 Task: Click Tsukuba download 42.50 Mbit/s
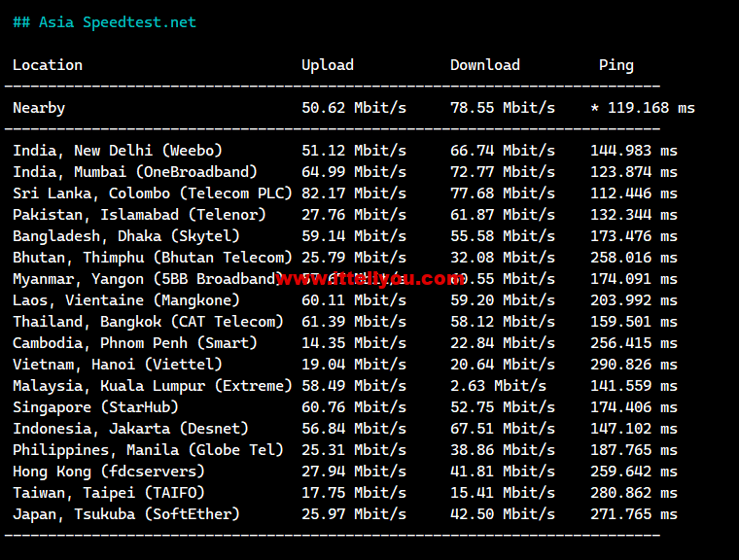click(503, 514)
